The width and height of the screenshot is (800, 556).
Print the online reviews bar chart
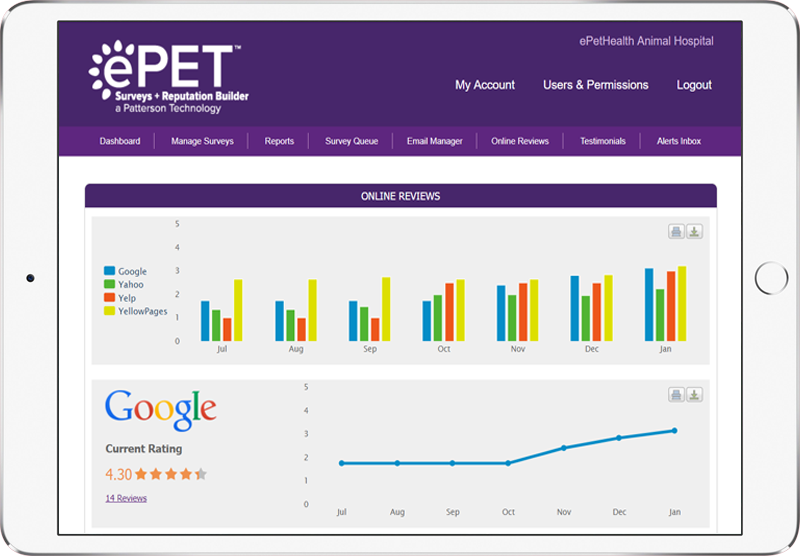[x=676, y=232]
